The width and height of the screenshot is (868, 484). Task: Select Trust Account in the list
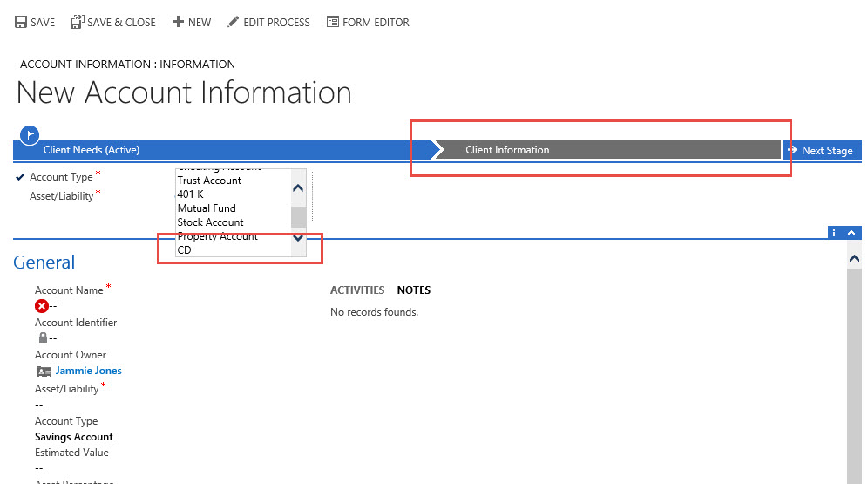209,181
